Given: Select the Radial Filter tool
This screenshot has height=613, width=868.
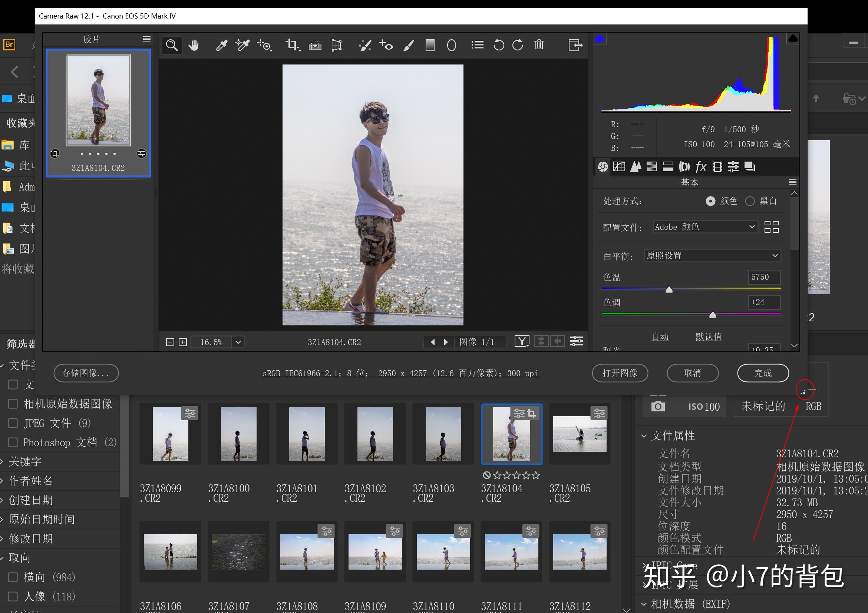Looking at the screenshot, I should click(451, 45).
